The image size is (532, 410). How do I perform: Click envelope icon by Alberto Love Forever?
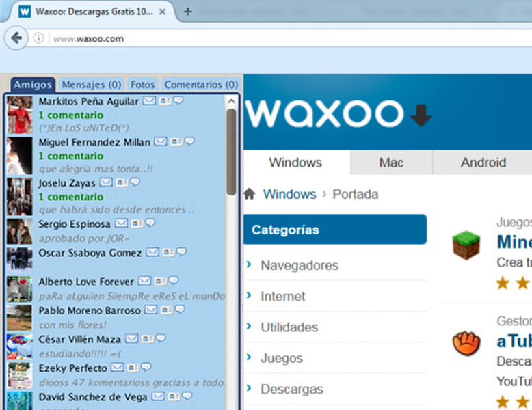tap(144, 281)
